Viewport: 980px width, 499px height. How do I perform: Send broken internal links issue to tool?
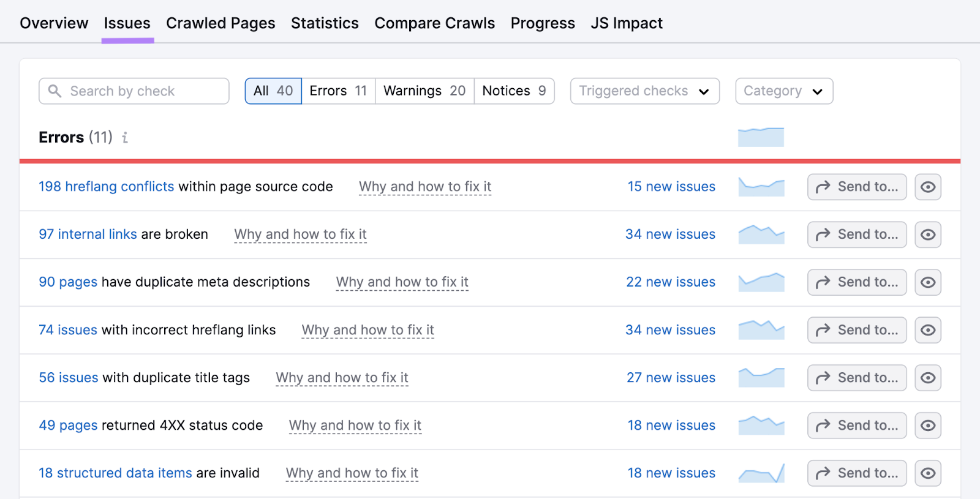click(857, 234)
